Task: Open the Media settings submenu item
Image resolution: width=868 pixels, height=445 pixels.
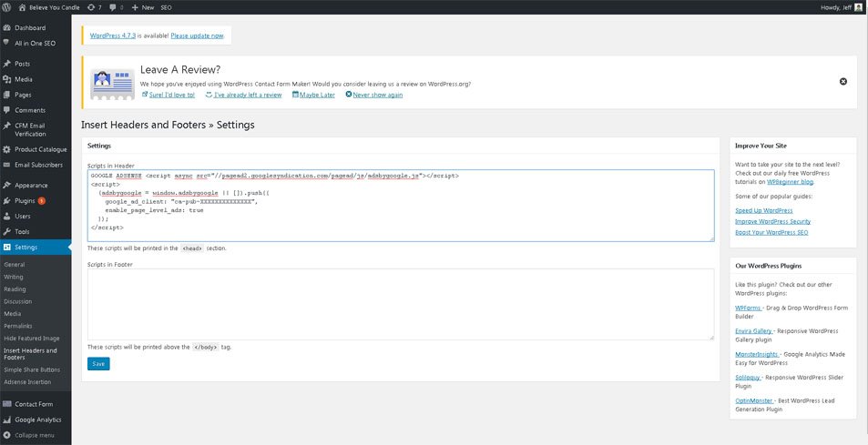Action: pos(12,313)
